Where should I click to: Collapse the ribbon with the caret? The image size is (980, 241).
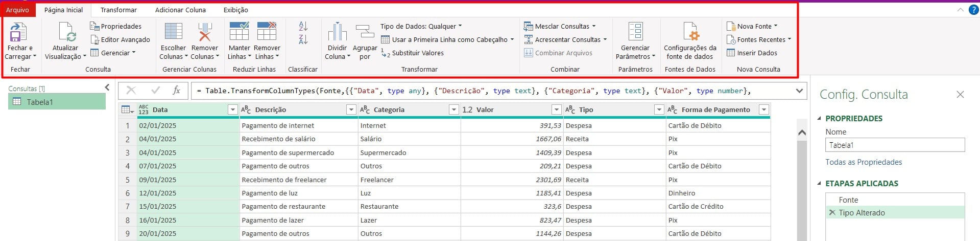coord(960,10)
